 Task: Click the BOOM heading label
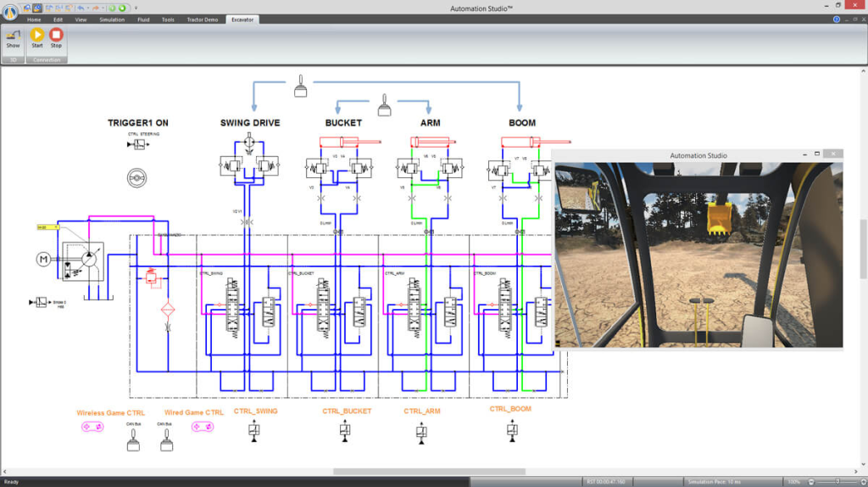(522, 123)
